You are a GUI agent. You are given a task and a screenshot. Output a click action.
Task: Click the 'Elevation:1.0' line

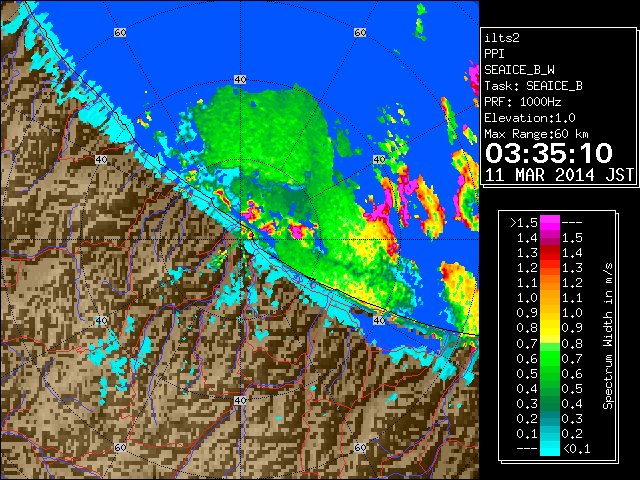click(x=530, y=118)
